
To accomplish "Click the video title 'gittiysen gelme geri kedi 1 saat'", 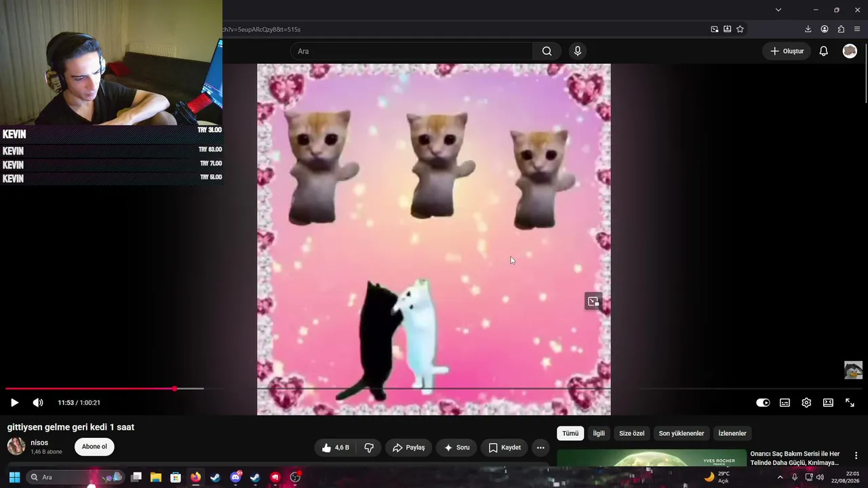I will click(x=71, y=427).
